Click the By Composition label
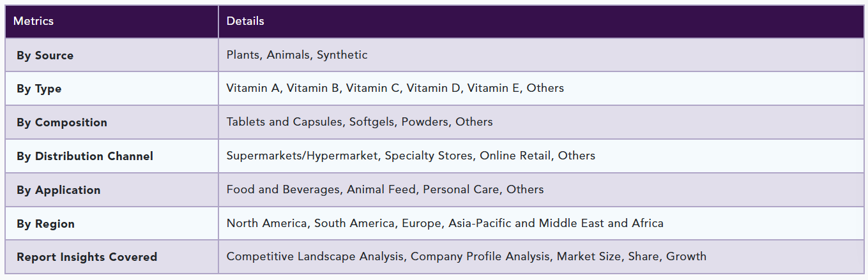 coord(62,122)
